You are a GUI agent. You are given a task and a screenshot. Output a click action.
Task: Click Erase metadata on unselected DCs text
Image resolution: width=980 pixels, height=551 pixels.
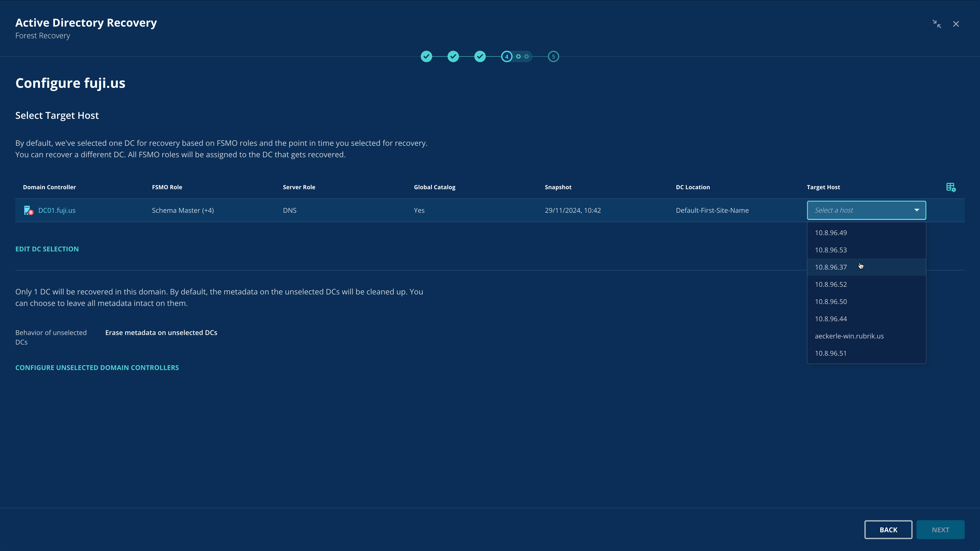[x=161, y=332]
